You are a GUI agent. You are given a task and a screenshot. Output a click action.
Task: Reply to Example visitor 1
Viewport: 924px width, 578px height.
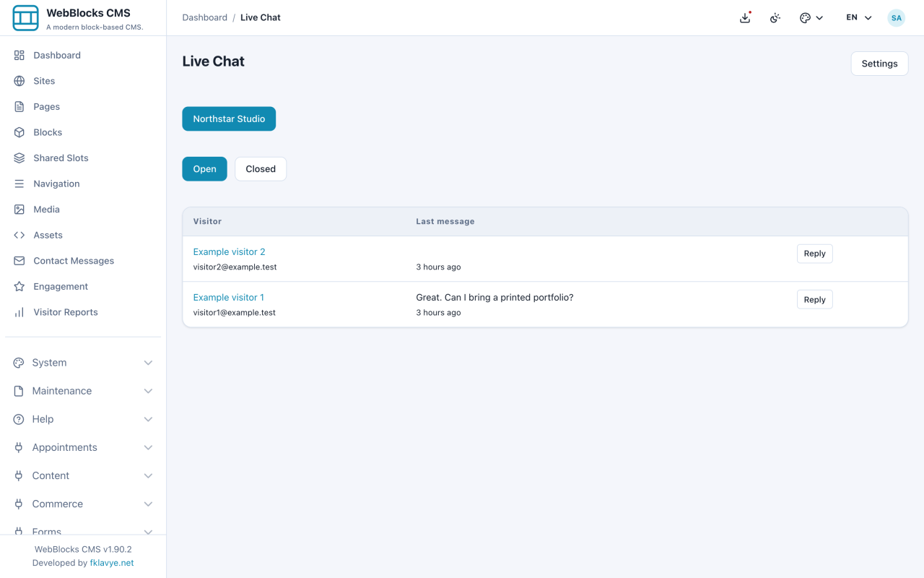pos(814,300)
